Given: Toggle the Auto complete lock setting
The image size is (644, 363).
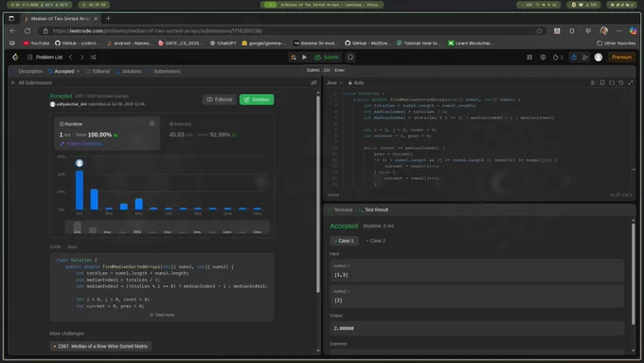Looking at the screenshot, I should (356, 82).
